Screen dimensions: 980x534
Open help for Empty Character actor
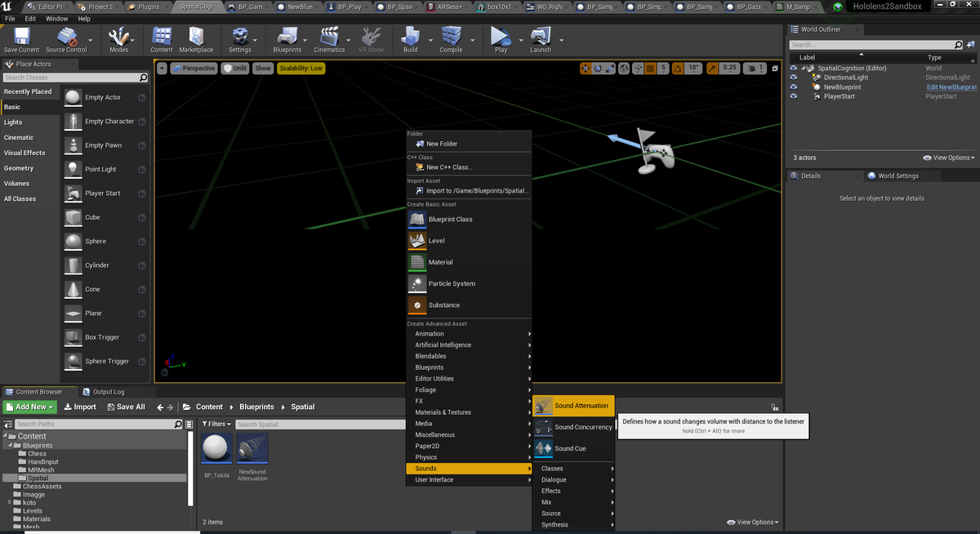click(x=142, y=122)
